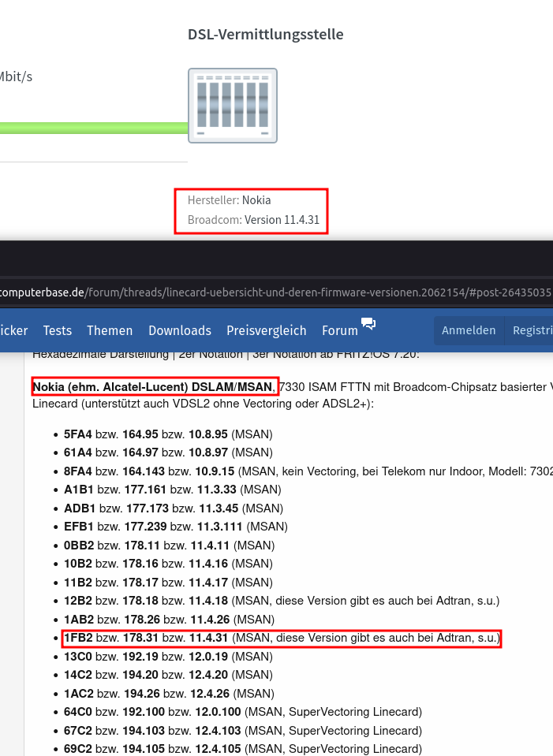Open the Forum navigation link
The width and height of the screenshot is (553, 756).
340,331
